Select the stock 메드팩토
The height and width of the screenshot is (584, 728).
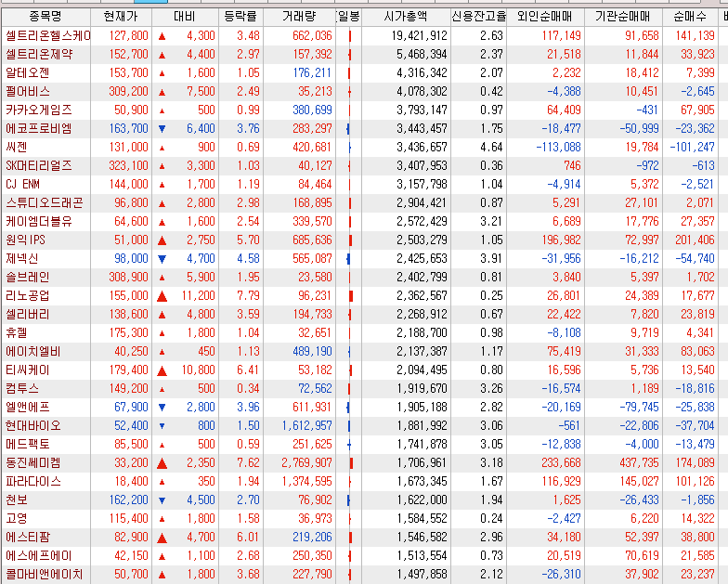coord(28,444)
